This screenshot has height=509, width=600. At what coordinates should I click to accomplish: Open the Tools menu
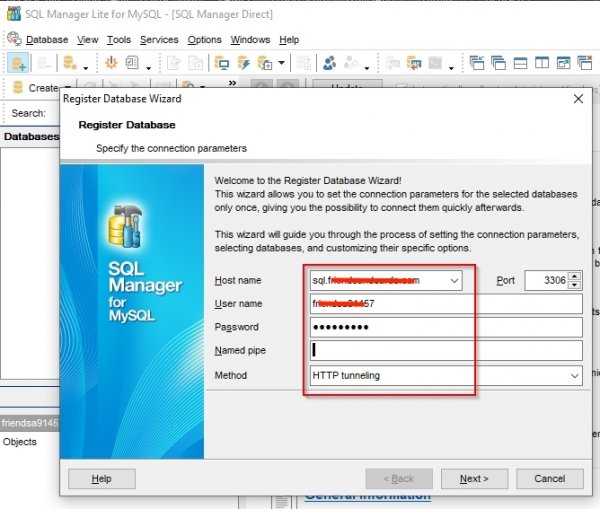pyautogui.click(x=119, y=40)
